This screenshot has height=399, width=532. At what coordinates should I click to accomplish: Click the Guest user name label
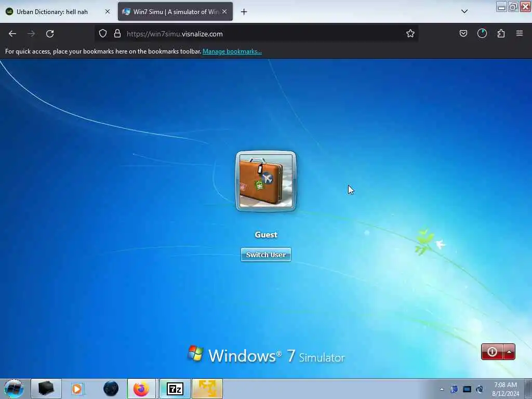click(x=267, y=235)
